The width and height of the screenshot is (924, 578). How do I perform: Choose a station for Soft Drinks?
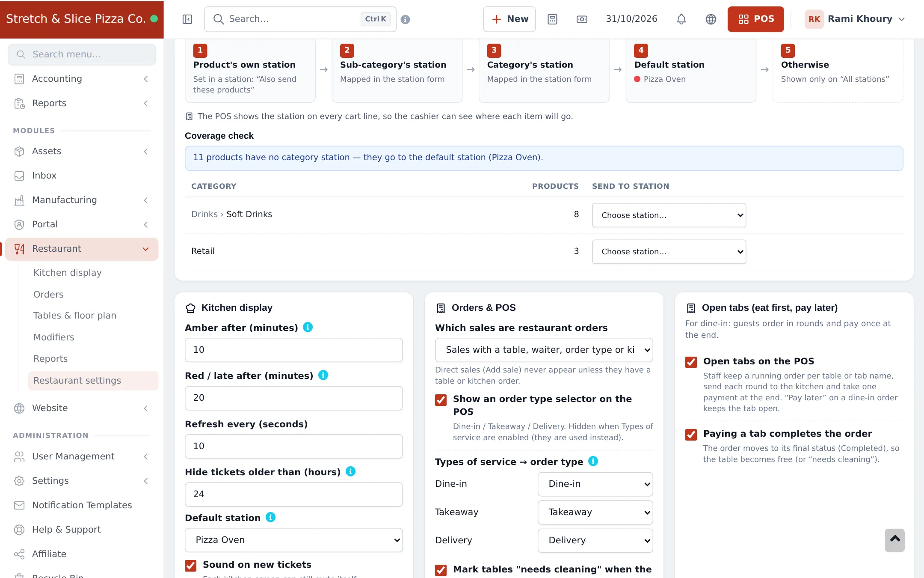click(669, 215)
